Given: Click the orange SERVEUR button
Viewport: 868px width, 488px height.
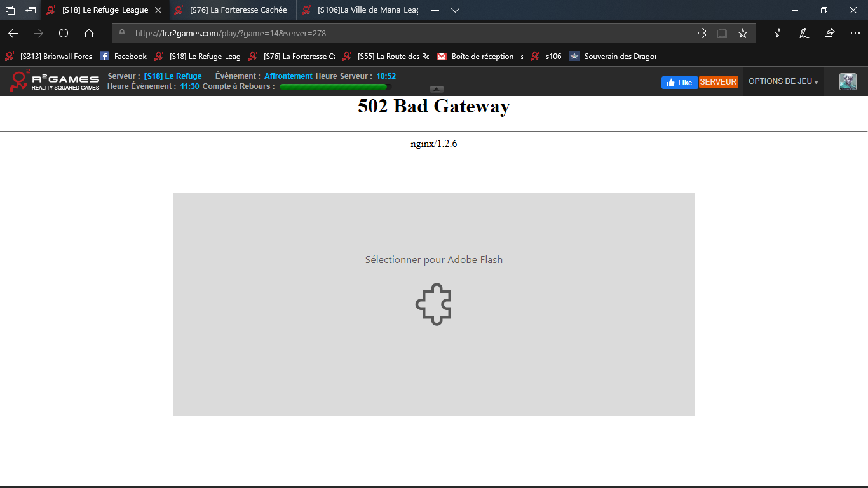Looking at the screenshot, I should tap(718, 82).
